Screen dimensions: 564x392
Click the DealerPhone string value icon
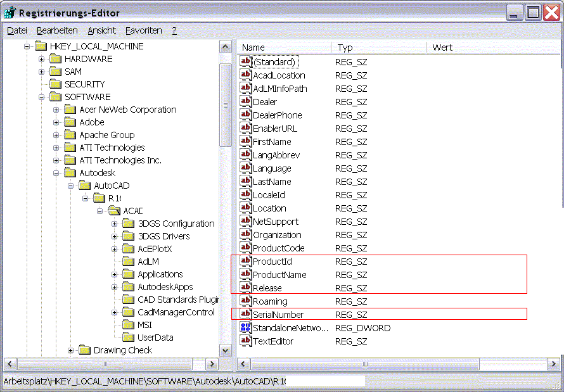246,115
